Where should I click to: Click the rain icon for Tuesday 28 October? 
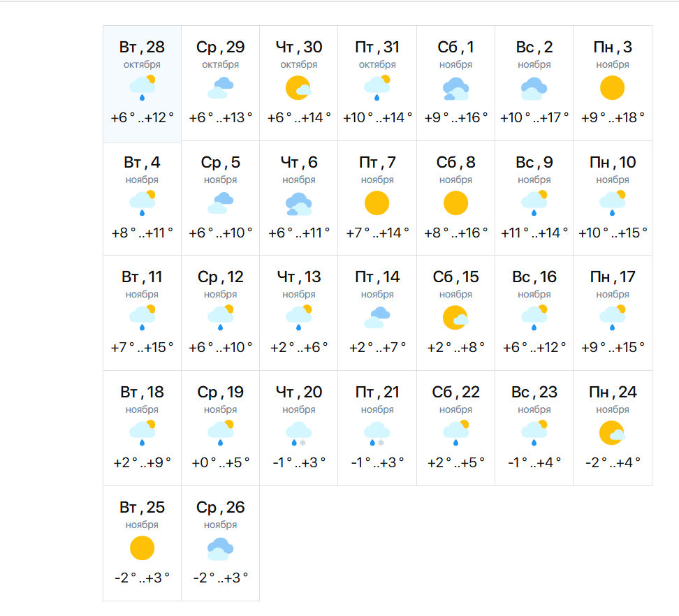tap(143, 87)
